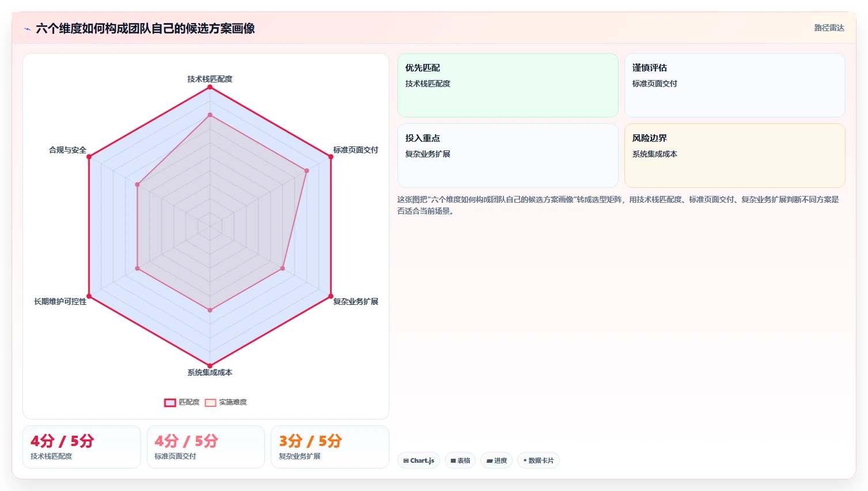
Task: Click the 长期维护可控性 radar axis label
Action: coord(60,301)
